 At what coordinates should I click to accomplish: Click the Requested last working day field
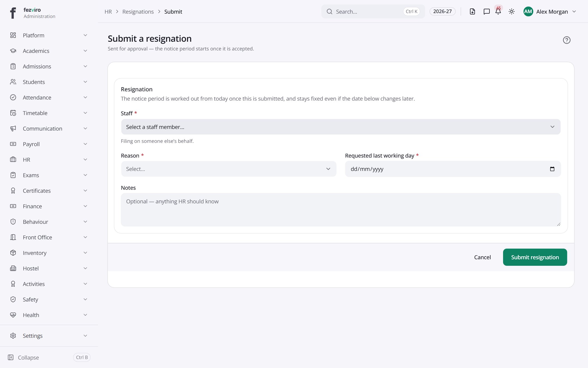[453, 169]
